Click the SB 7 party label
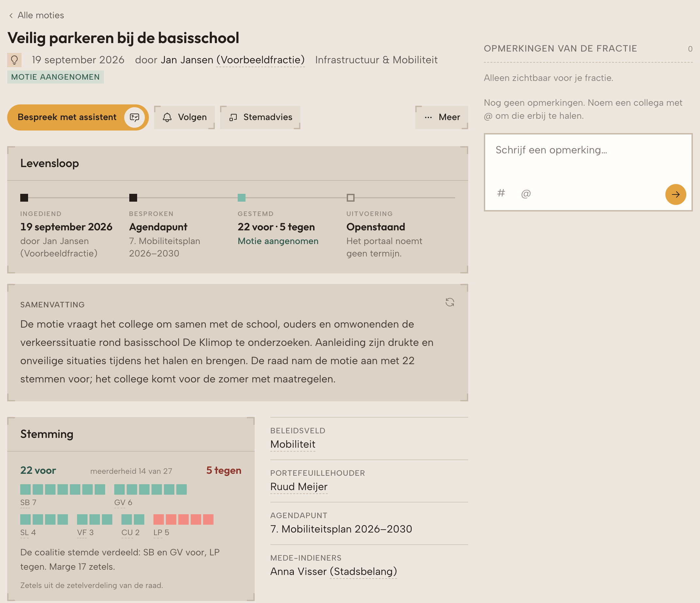Viewport: 700px width, 603px height. 28,503
